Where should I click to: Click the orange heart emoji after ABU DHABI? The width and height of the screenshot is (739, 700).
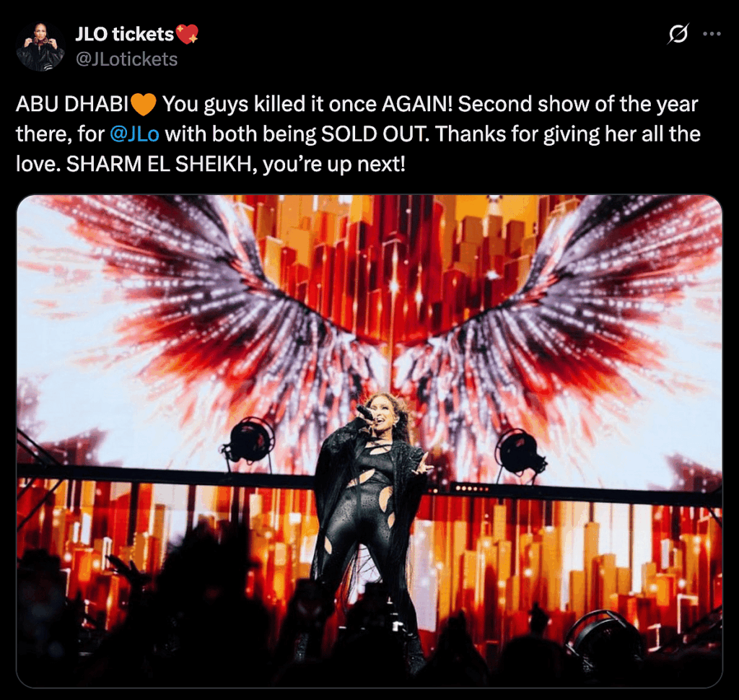point(144,105)
